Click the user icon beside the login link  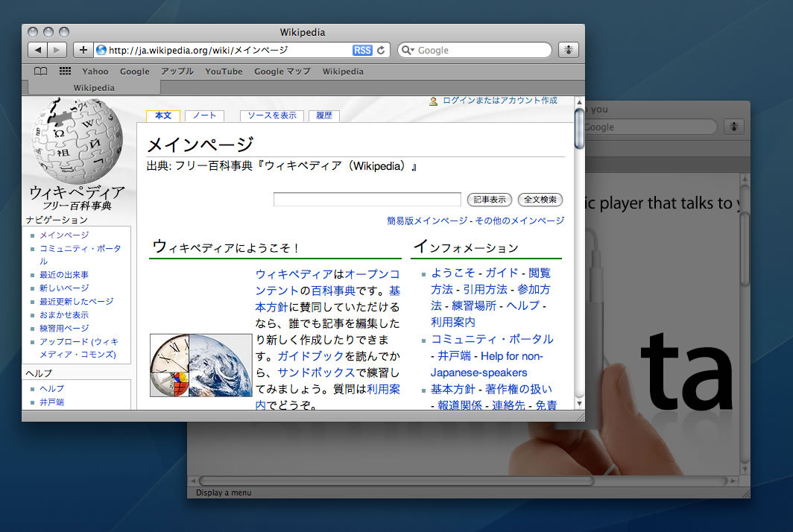(434, 101)
